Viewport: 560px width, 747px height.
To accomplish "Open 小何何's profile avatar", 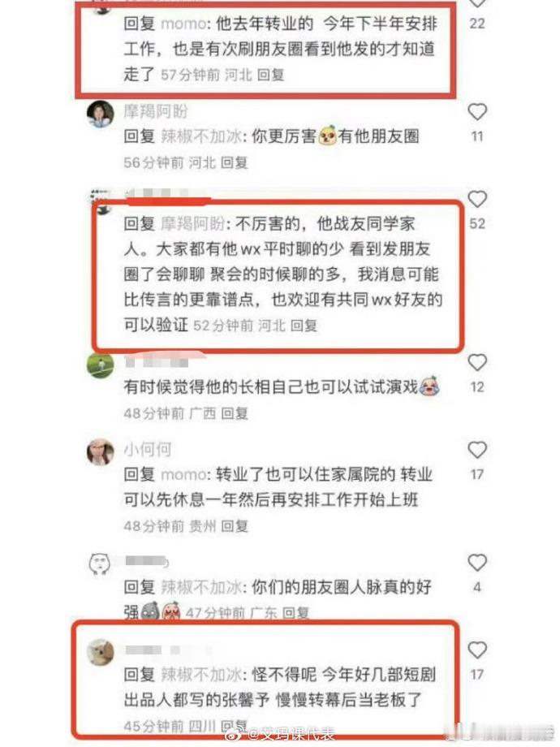I will point(101,451).
